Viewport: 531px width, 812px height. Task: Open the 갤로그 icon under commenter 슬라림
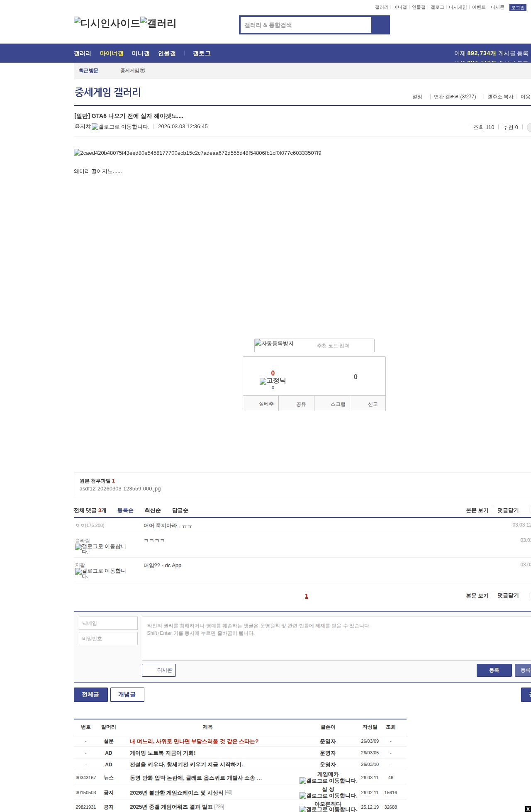pos(100,549)
